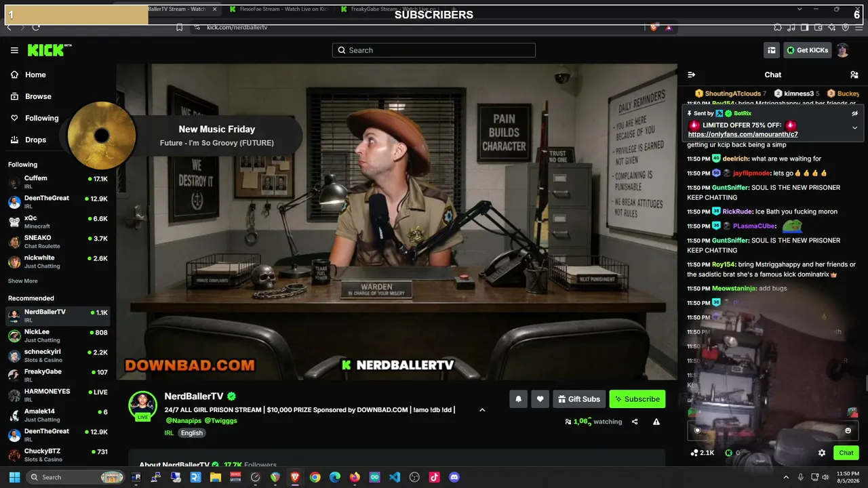Click the Gift Subs button
Image resolution: width=868 pixels, height=488 pixels.
pos(579,399)
